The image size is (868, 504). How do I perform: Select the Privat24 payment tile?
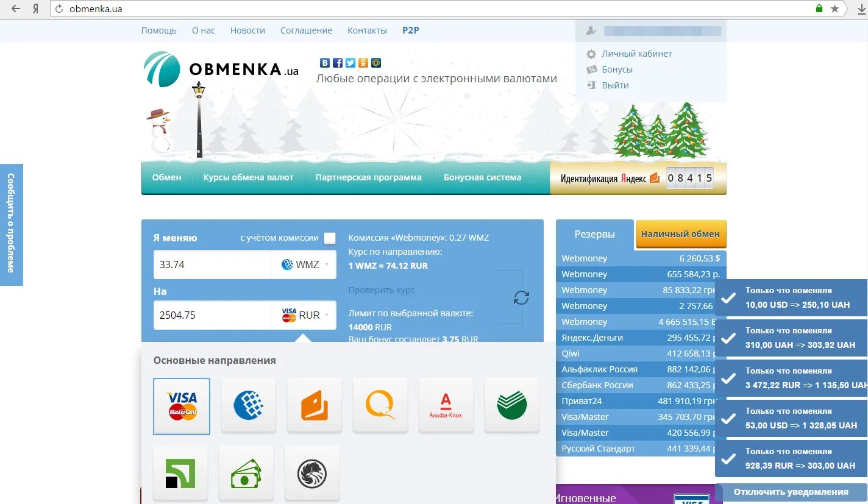180,474
